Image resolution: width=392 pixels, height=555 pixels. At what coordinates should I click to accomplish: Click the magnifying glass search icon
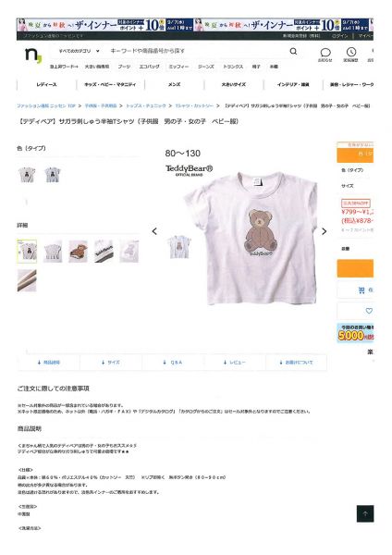[293, 51]
